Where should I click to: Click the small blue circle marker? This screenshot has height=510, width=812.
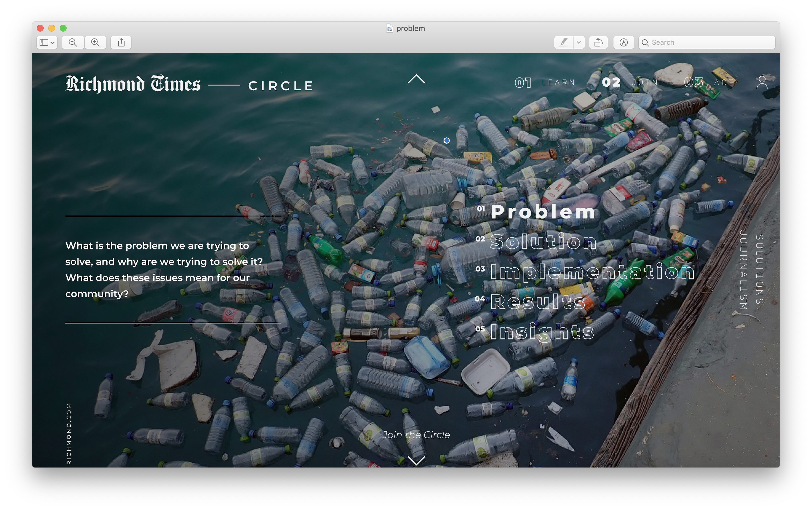[446, 141]
